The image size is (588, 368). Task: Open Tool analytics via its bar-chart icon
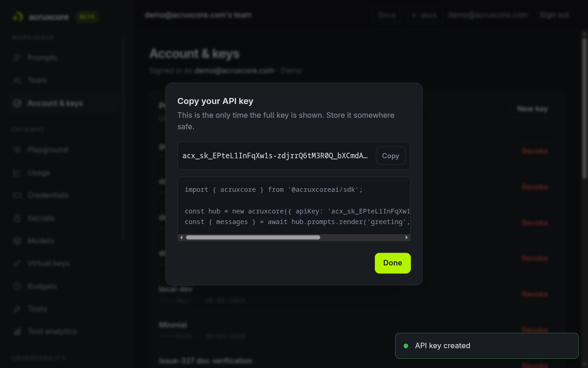[17, 331]
